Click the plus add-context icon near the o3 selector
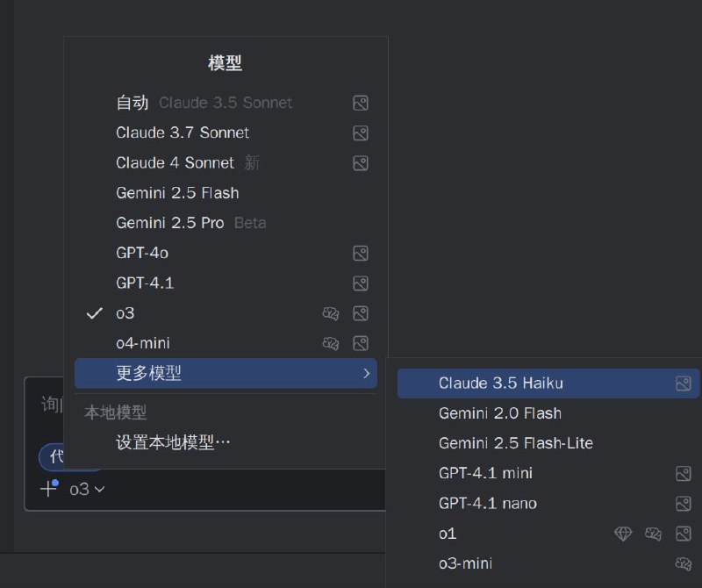Image resolution: width=702 pixels, height=588 pixels. [x=48, y=488]
